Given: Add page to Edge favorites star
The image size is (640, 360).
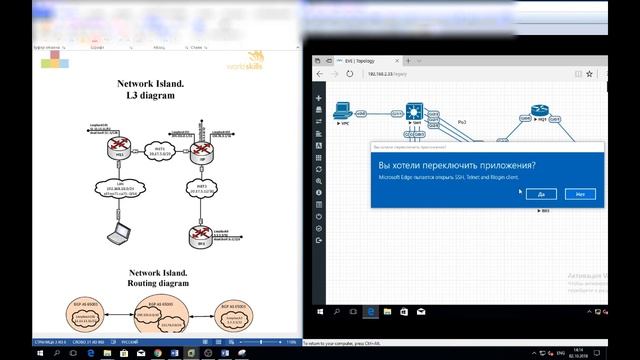Looking at the screenshot, I should coord(589,74).
